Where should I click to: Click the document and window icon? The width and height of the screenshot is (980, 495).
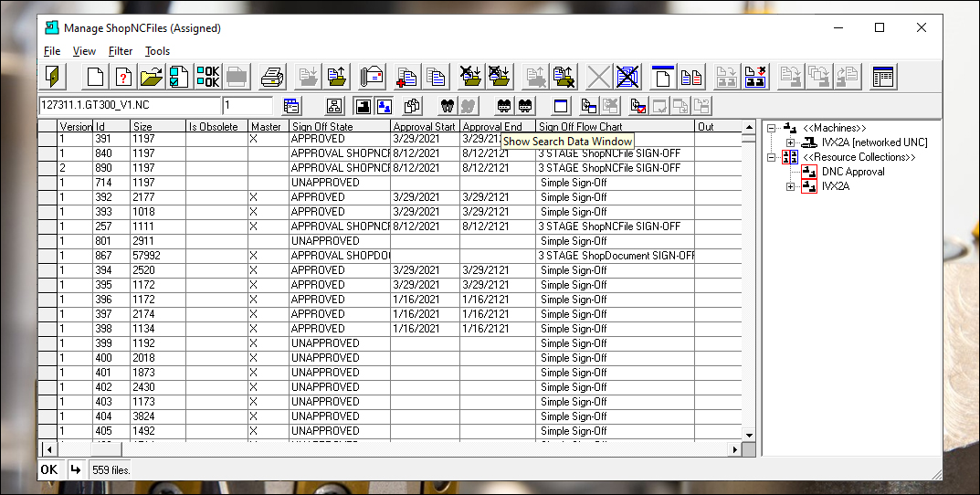[589, 106]
